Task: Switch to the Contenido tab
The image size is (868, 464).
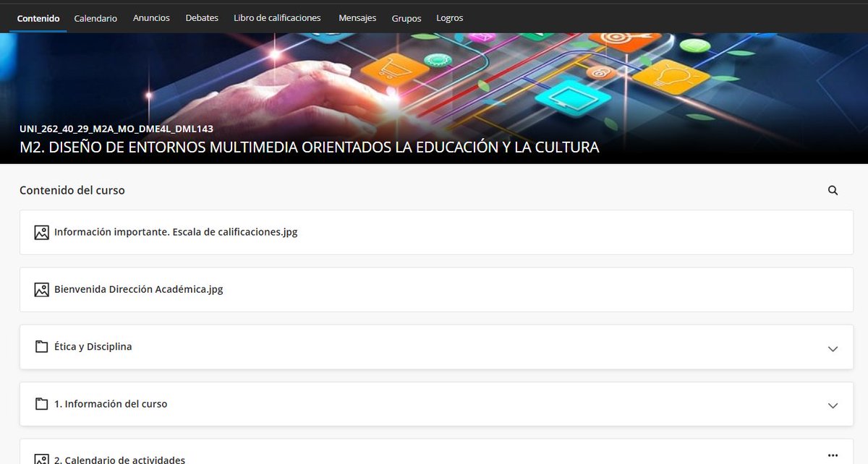Action: click(x=38, y=18)
